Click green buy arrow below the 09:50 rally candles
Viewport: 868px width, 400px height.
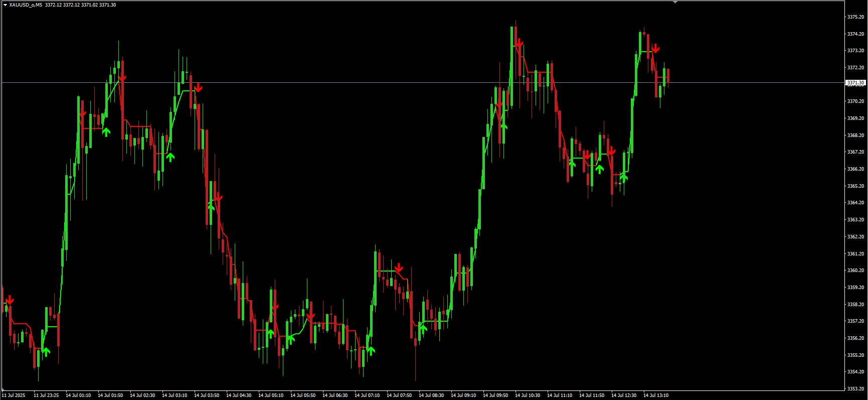click(x=503, y=125)
